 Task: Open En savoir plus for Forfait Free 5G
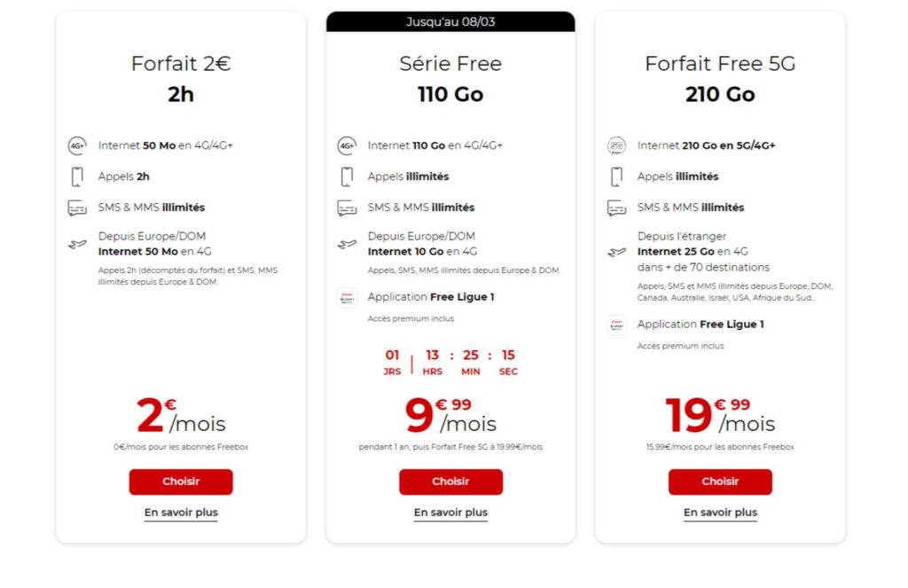click(720, 513)
